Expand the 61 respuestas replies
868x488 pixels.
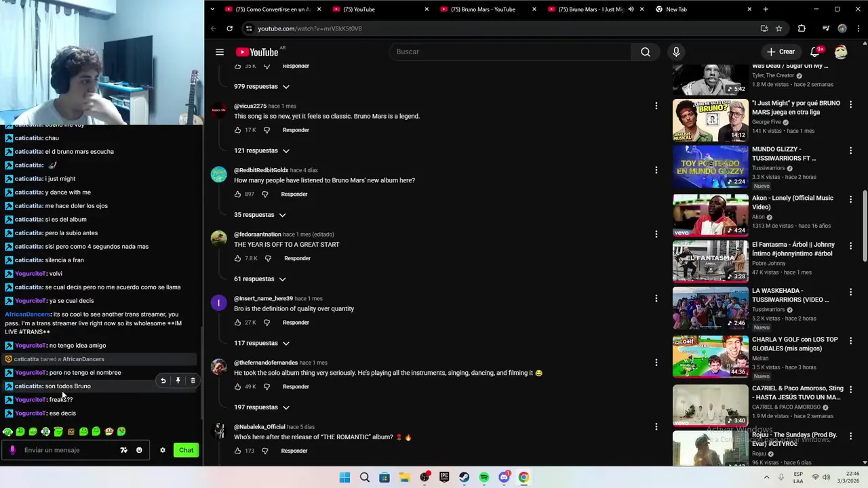(x=260, y=279)
